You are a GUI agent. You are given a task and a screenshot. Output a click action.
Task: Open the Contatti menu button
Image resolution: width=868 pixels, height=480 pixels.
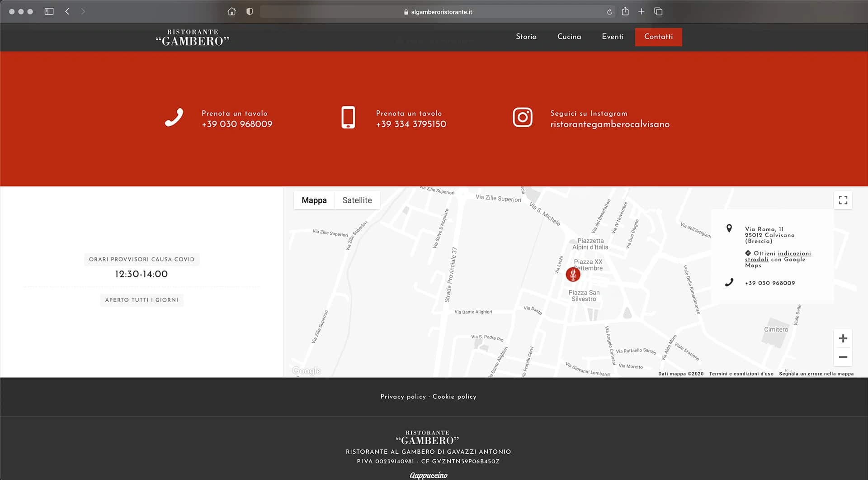pos(659,37)
